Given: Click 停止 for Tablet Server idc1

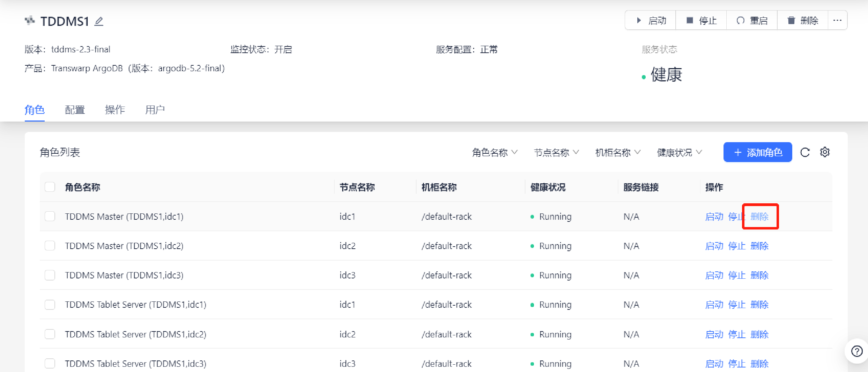Looking at the screenshot, I should pos(737,305).
